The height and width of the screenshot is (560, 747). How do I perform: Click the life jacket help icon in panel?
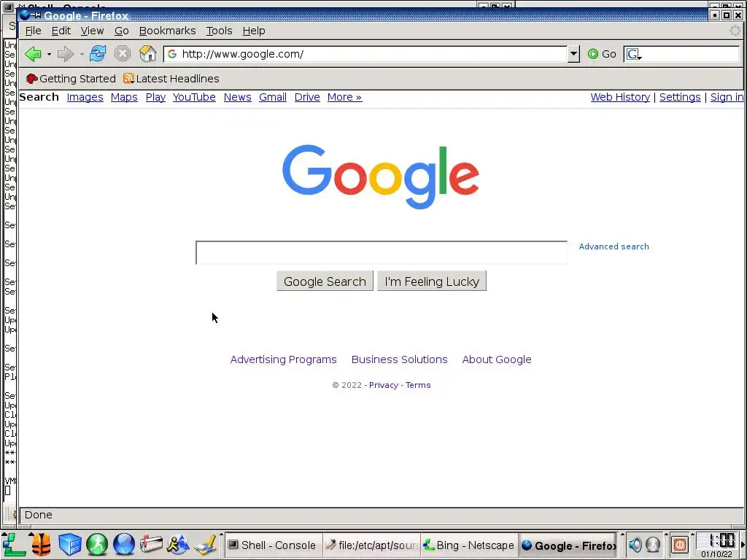(41, 545)
